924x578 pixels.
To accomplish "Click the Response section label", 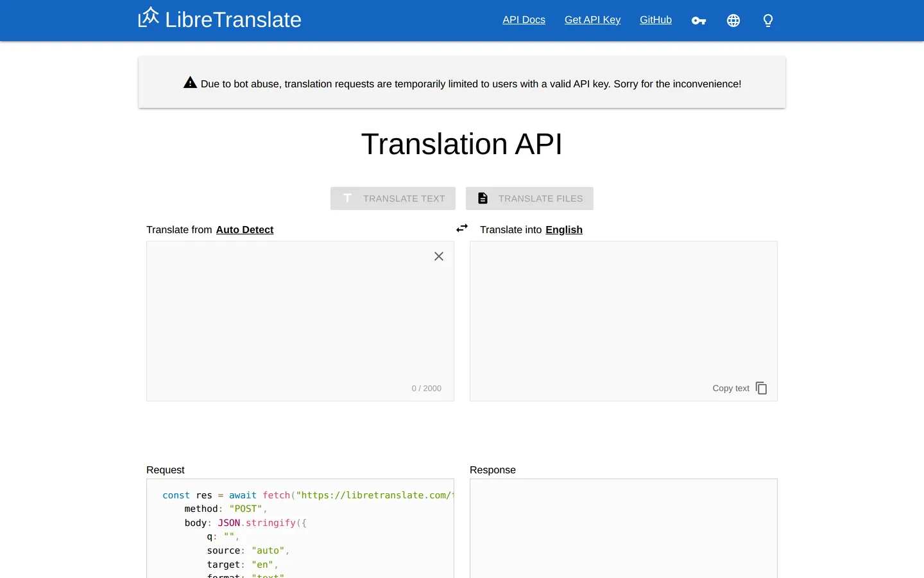I will pyautogui.click(x=493, y=470).
